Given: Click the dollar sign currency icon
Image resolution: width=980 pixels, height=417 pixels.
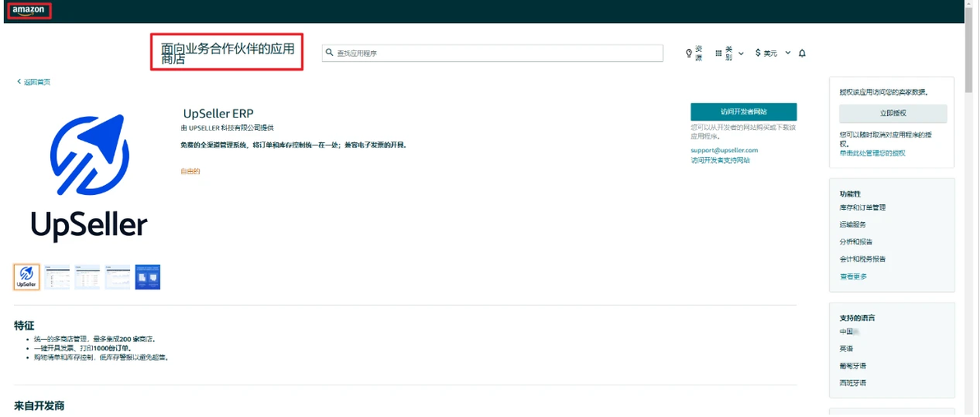Looking at the screenshot, I should (x=757, y=53).
